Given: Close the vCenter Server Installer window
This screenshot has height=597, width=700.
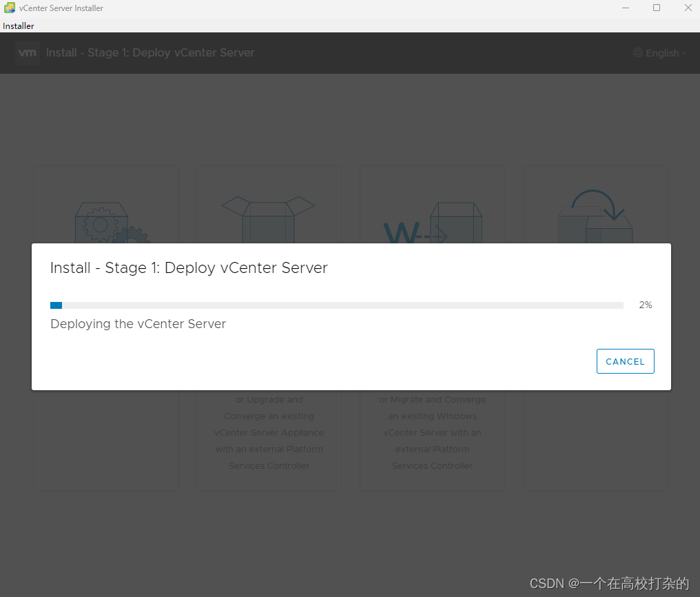Looking at the screenshot, I should pos(688,8).
